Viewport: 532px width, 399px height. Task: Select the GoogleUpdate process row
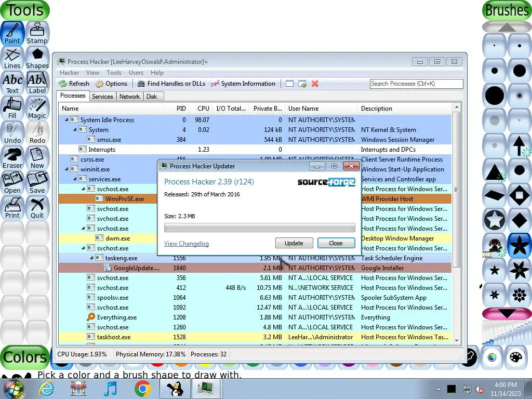coord(255,268)
